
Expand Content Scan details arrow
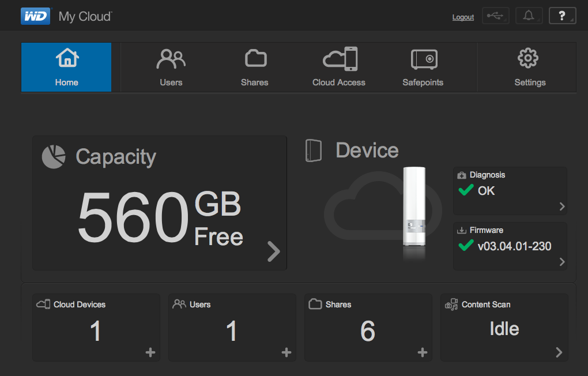point(559,352)
